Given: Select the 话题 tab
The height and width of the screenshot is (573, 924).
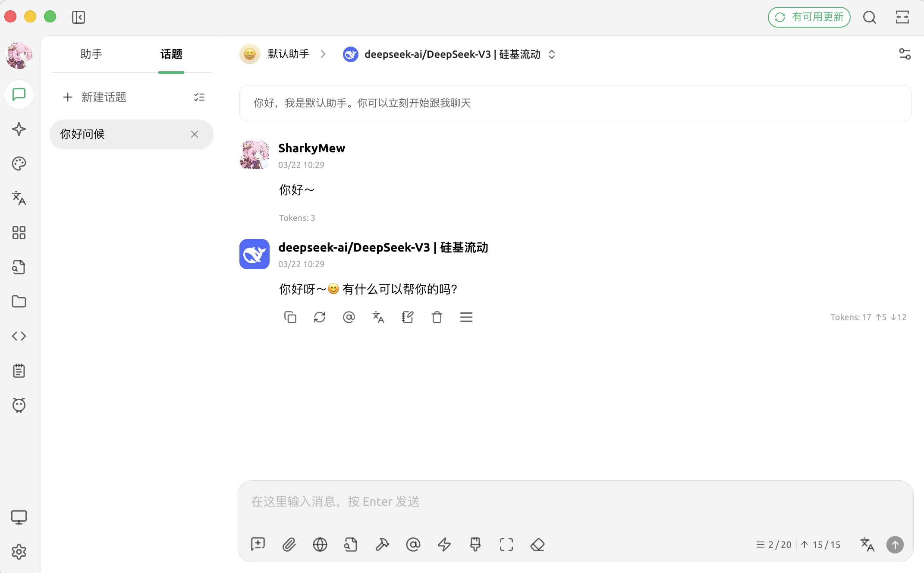Looking at the screenshot, I should [171, 54].
